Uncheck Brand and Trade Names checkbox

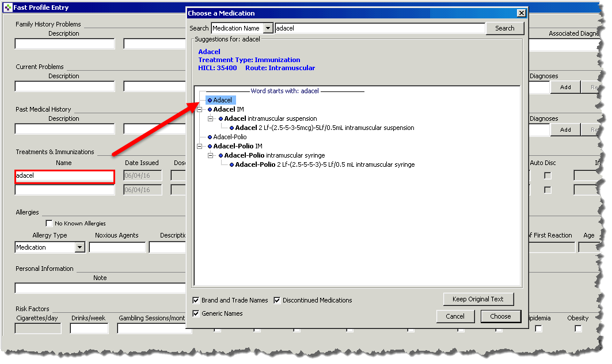[196, 300]
